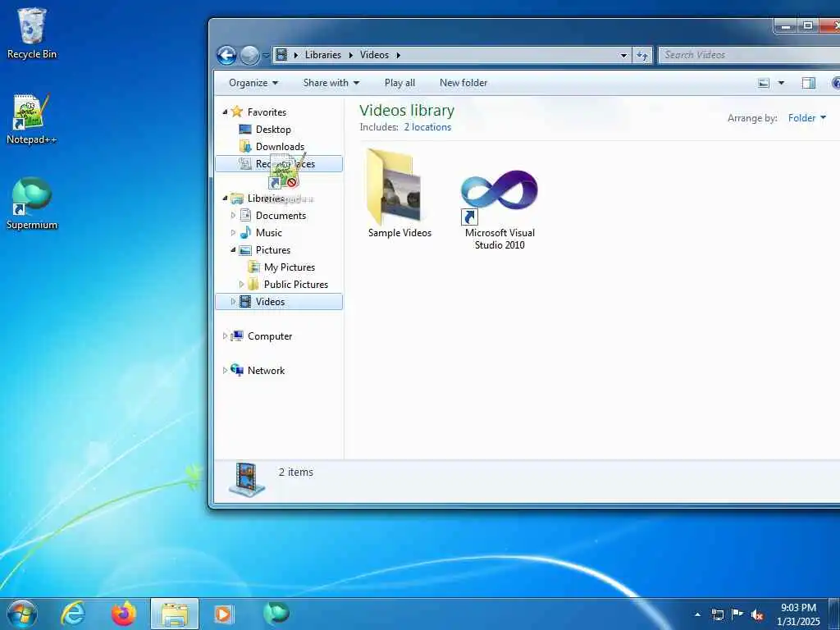
Task: Expand the Computer node
Action: (x=225, y=336)
